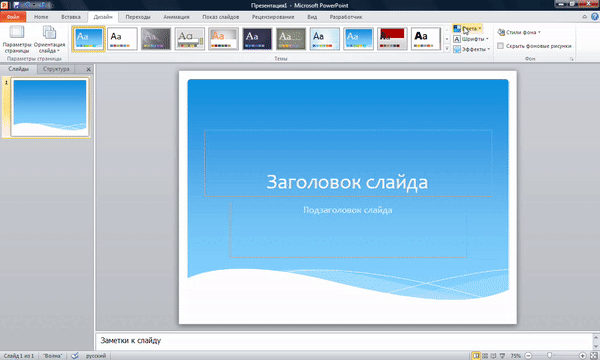
Task: Apply the white theme with bold black Aa
Action: tap(426, 39)
